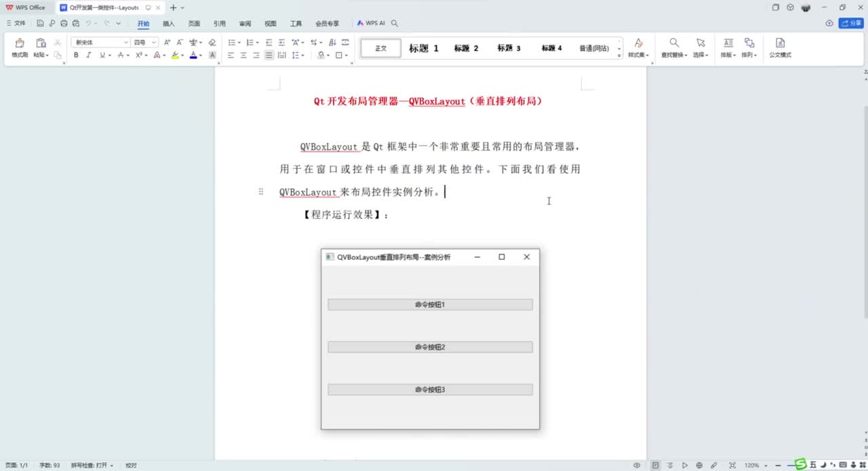Click the font color (blue underline A) button
This screenshot has height=471, width=868.
click(193, 55)
